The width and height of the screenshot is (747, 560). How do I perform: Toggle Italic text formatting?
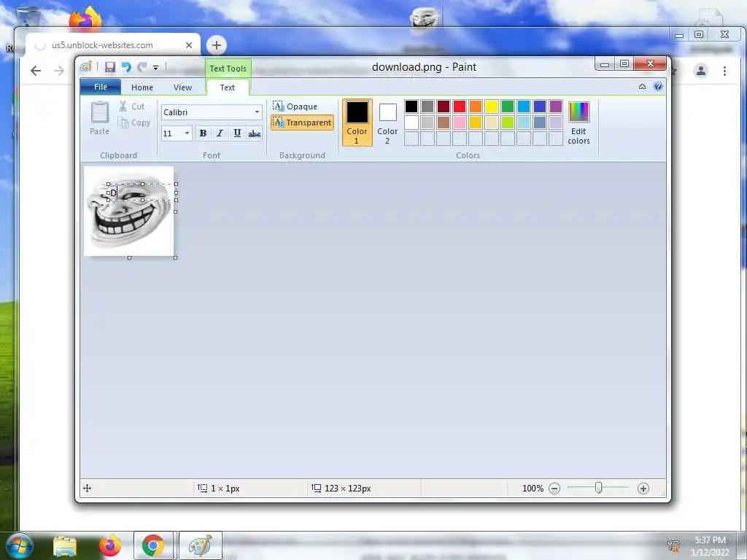pyautogui.click(x=220, y=133)
